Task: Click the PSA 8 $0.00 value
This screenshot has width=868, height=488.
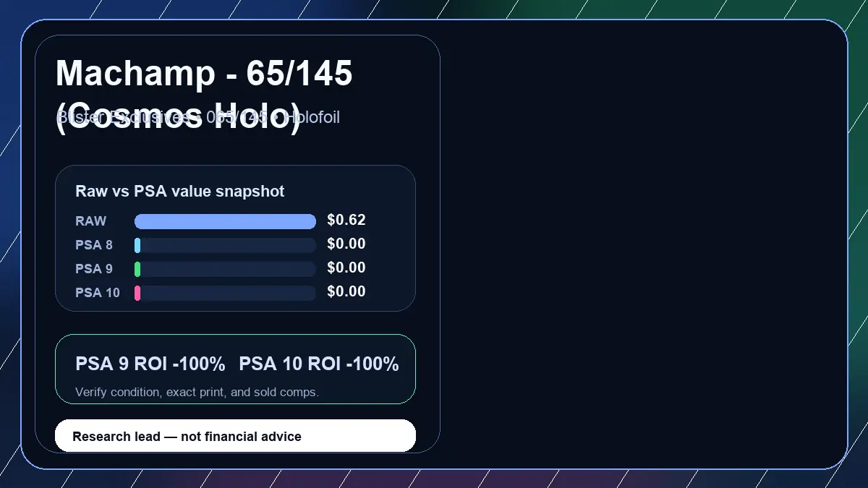Action: coord(346,244)
